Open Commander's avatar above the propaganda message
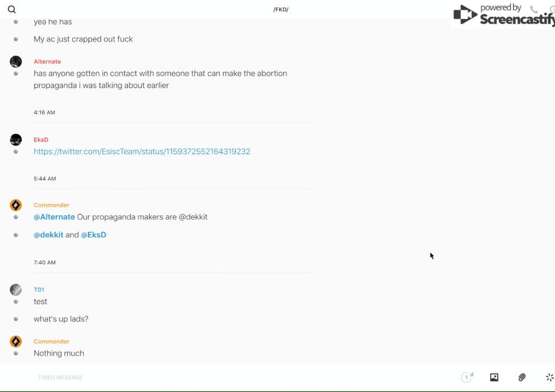 coord(16,205)
